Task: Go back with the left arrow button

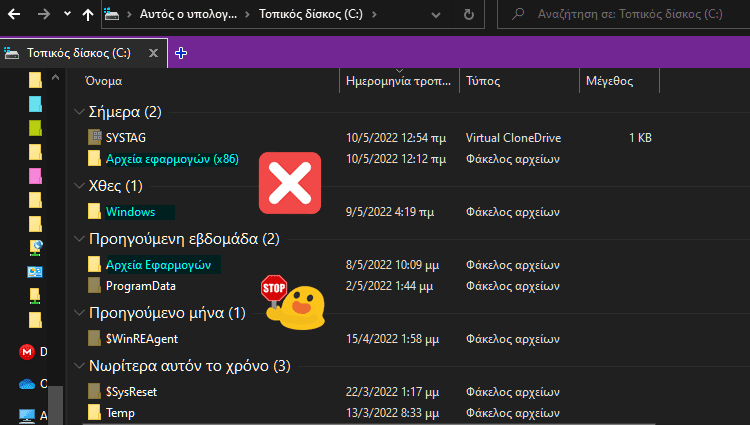Action: [14, 14]
